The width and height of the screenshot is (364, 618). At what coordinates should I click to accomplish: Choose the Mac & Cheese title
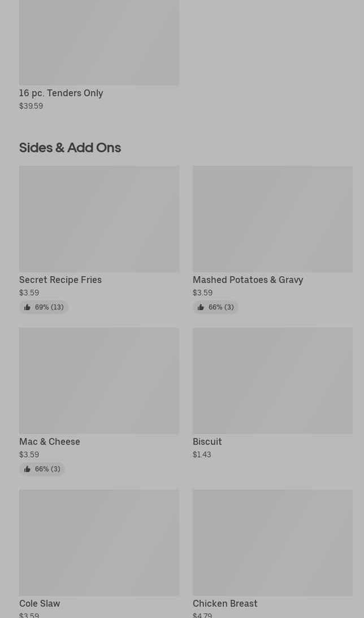click(x=50, y=441)
